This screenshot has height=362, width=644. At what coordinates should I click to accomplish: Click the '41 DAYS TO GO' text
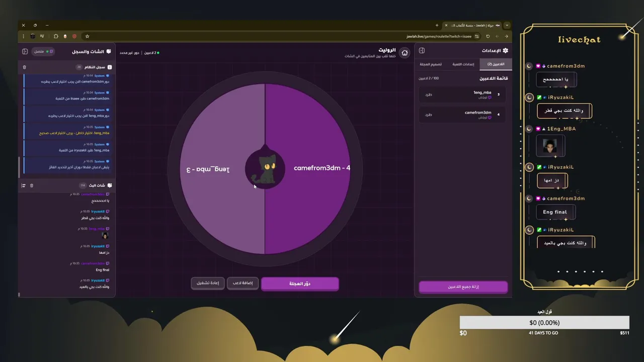click(x=543, y=333)
